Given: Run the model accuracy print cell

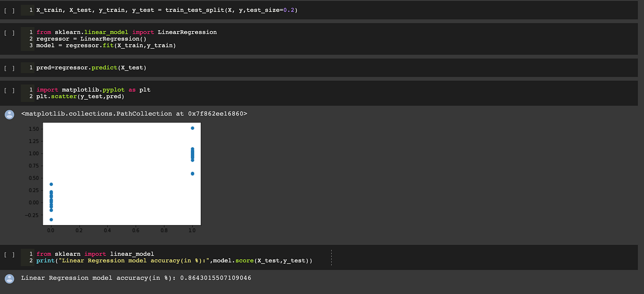Looking at the screenshot, I should pos(9,254).
